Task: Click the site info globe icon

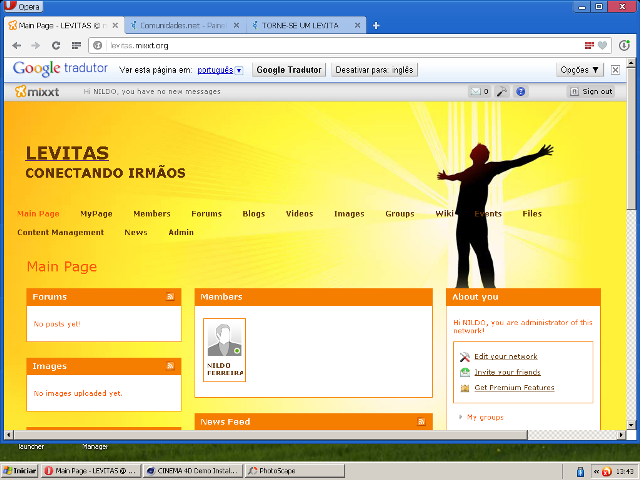Action: coord(98,45)
